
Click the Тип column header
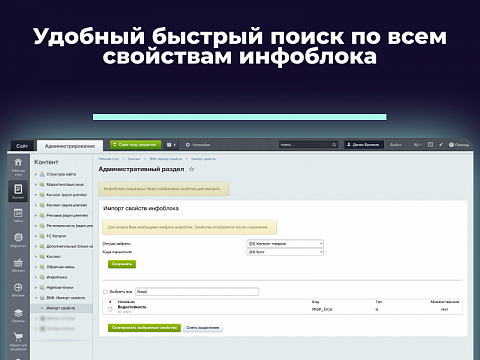pyautogui.click(x=379, y=302)
